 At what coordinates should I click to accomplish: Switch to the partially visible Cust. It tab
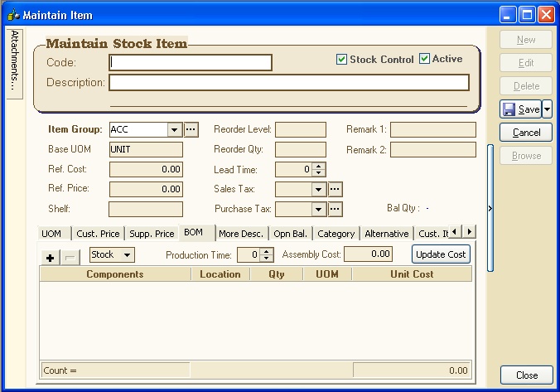(x=432, y=234)
